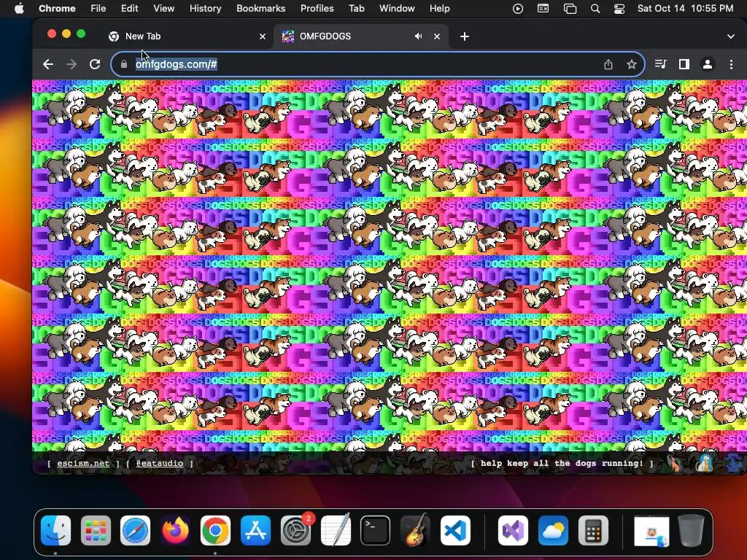This screenshot has height=560, width=747.
Task: Open Control Center
Action: tap(619, 9)
